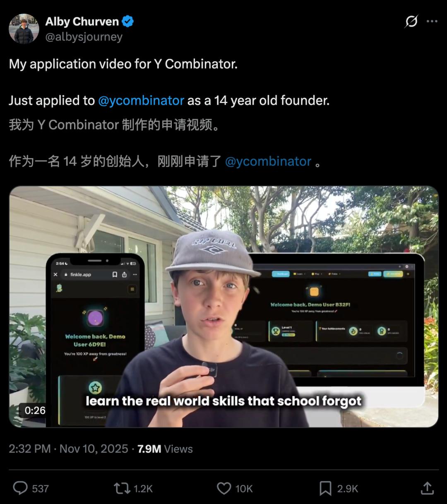
Task: Click the 1.2K reposts count
Action: (143, 489)
